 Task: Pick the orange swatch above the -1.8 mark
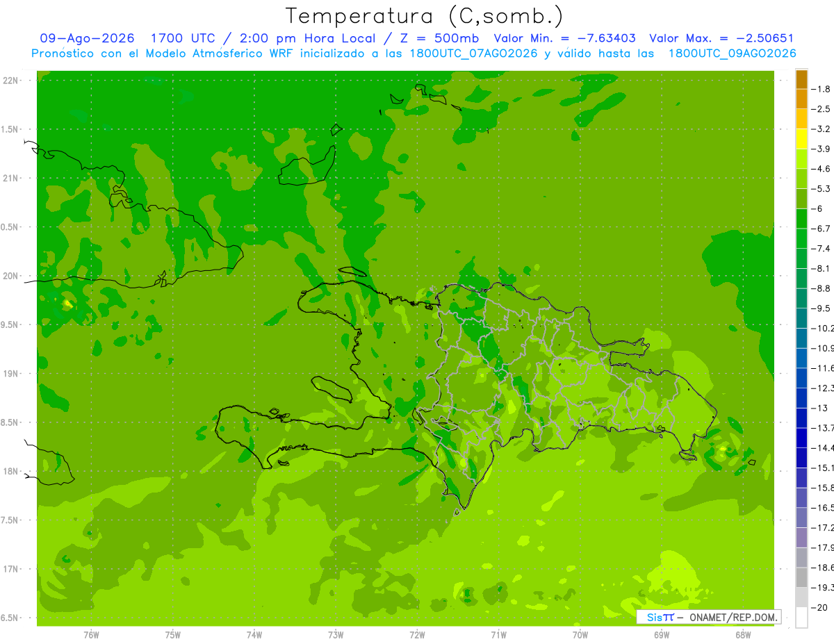click(x=801, y=79)
